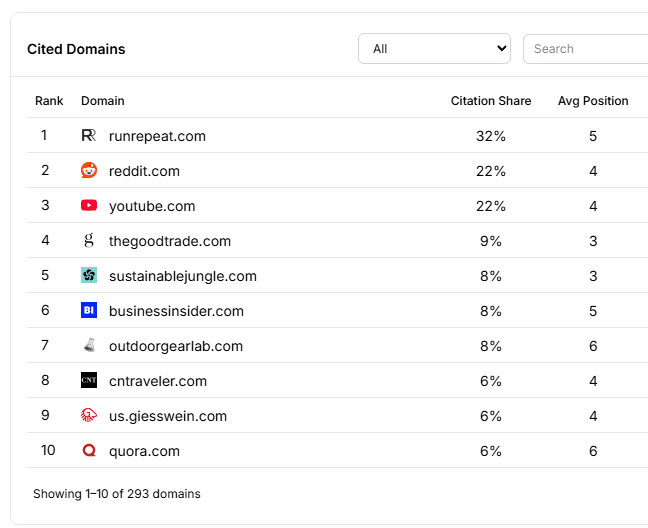Click the 32% citation share value
The width and height of the screenshot is (648, 528).
(x=491, y=136)
